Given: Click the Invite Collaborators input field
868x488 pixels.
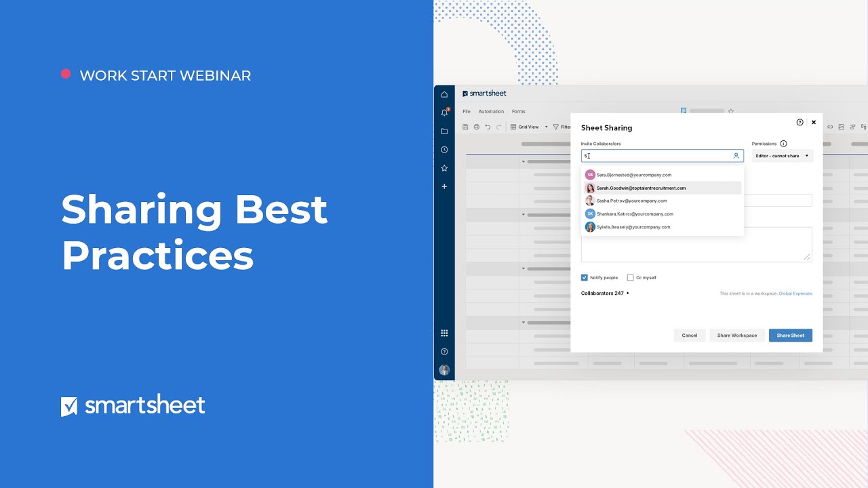Looking at the screenshot, I should tap(663, 156).
